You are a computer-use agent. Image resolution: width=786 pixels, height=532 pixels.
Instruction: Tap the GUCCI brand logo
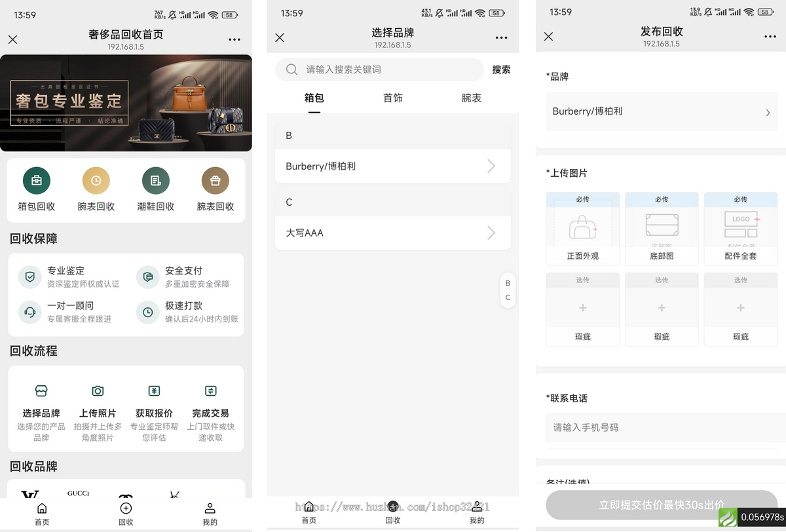click(79, 493)
